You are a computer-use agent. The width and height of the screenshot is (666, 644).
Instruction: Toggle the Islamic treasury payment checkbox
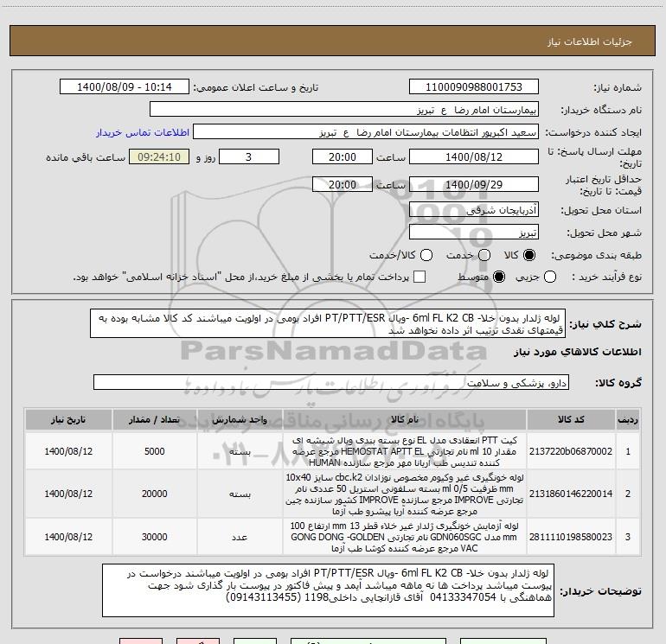tap(419, 277)
